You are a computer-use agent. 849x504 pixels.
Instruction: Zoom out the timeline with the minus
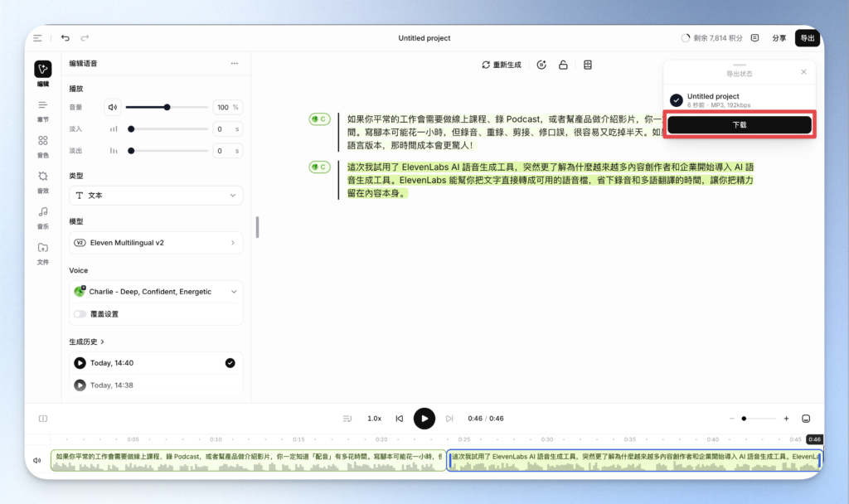click(731, 419)
